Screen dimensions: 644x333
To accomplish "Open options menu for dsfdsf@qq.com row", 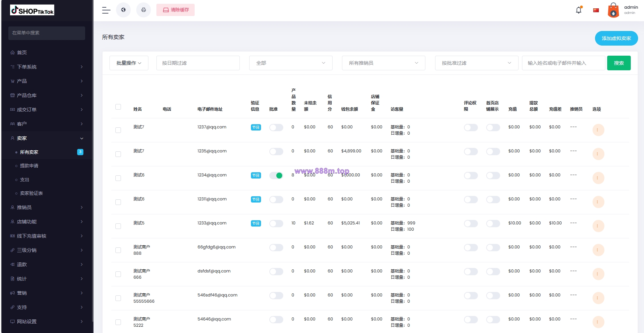I will 598,274.
